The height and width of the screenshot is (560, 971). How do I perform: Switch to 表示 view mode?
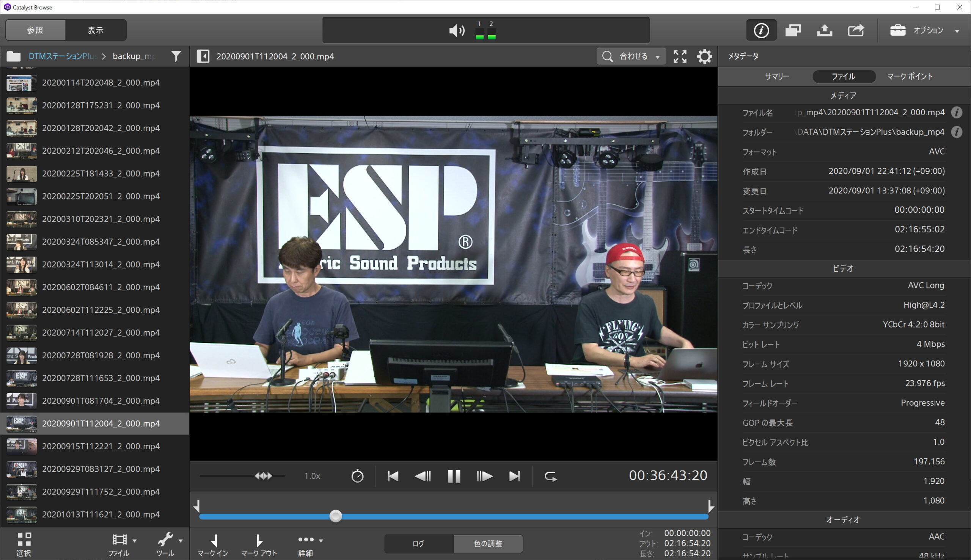tap(96, 30)
